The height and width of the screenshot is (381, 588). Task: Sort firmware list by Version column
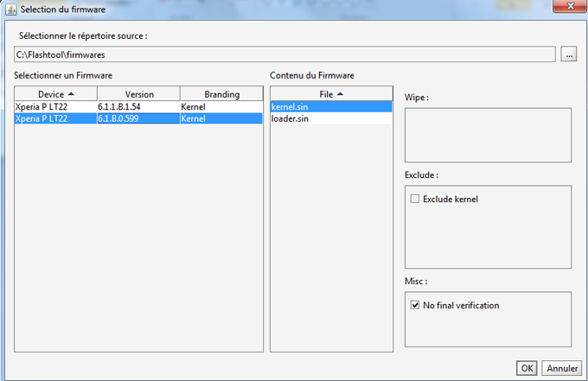click(138, 94)
